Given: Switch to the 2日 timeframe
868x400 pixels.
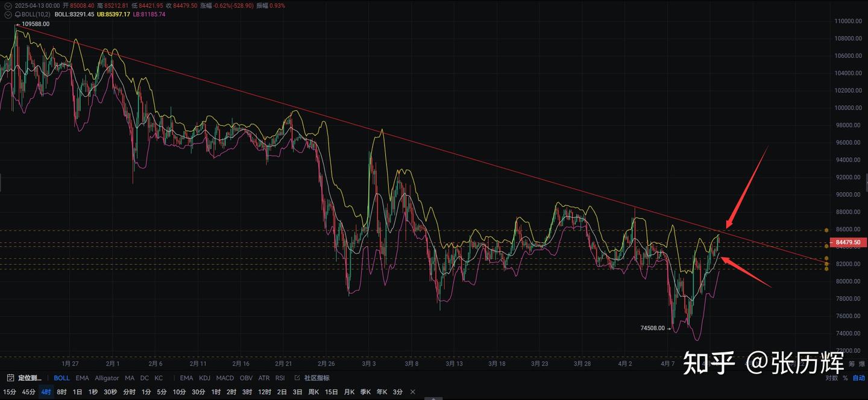Looking at the screenshot, I should [x=282, y=392].
